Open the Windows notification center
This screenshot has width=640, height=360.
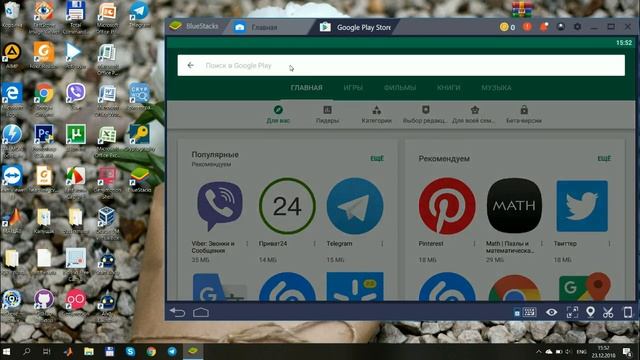click(x=627, y=351)
